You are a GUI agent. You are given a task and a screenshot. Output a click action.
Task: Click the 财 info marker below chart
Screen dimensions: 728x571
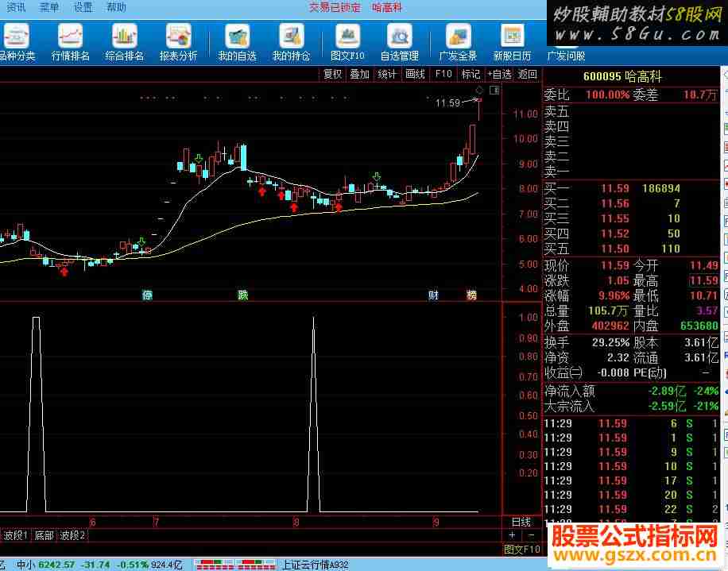[433, 295]
